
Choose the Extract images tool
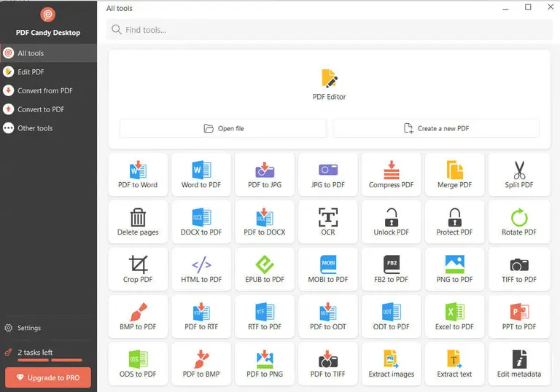point(391,364)
